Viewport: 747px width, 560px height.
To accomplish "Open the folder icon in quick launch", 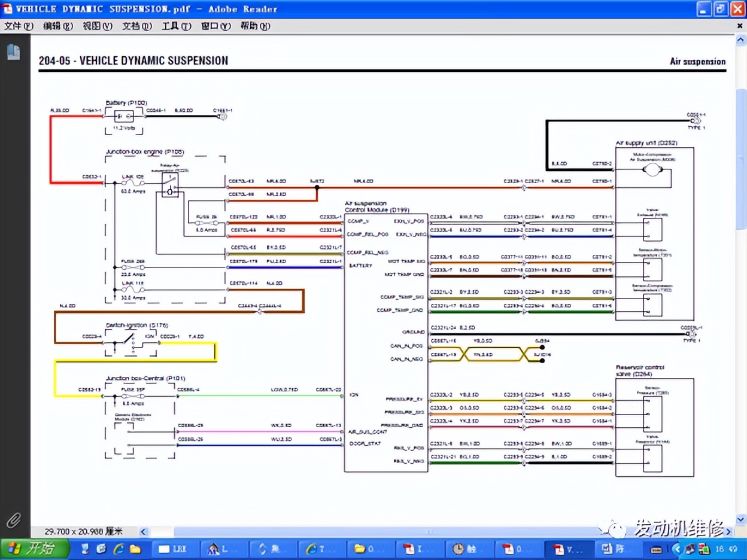I will tap(135, 549).
